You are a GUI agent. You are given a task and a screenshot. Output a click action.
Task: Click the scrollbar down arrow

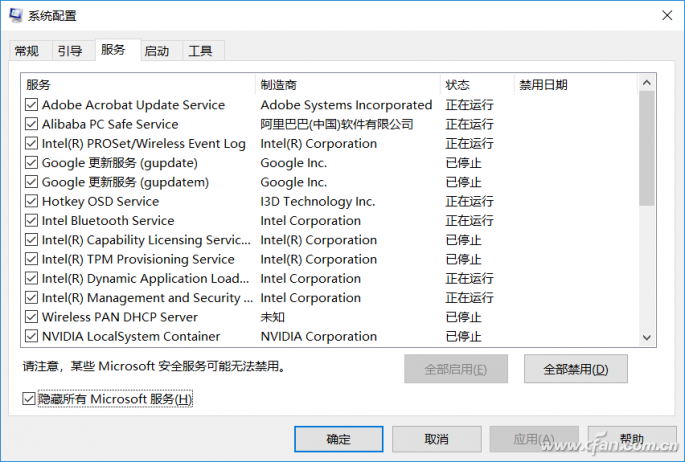click(647, 338)
